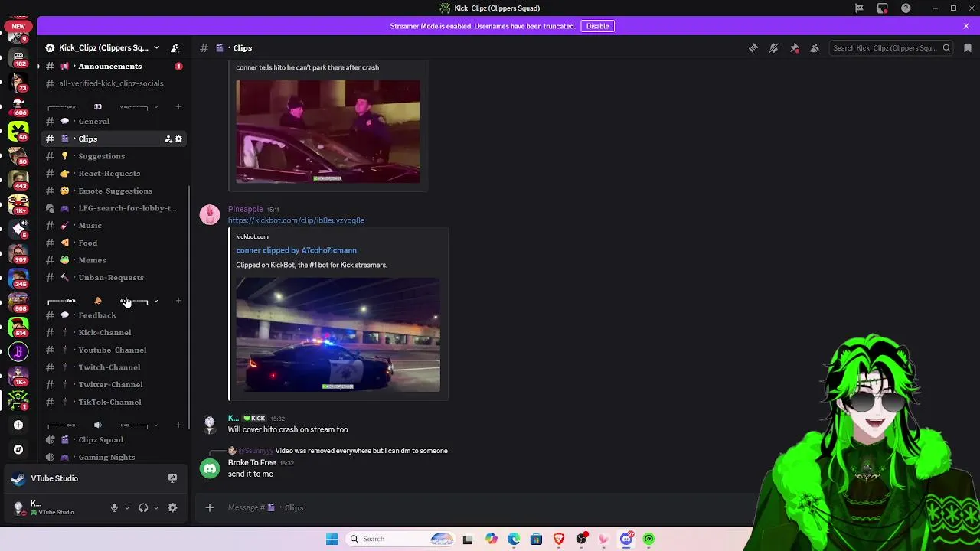This screenshot has width=980, height=551.
Task: Open the Food channel
Action: 113,243
